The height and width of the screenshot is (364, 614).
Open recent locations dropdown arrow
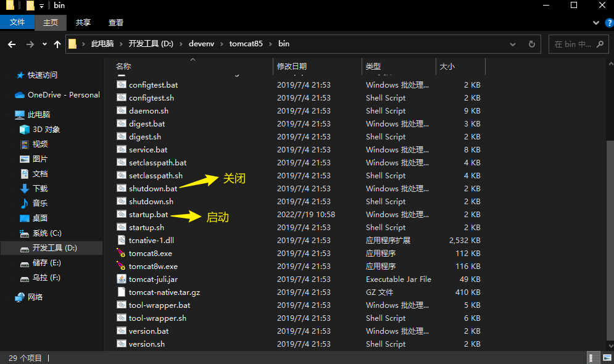(x=44, y=44)
